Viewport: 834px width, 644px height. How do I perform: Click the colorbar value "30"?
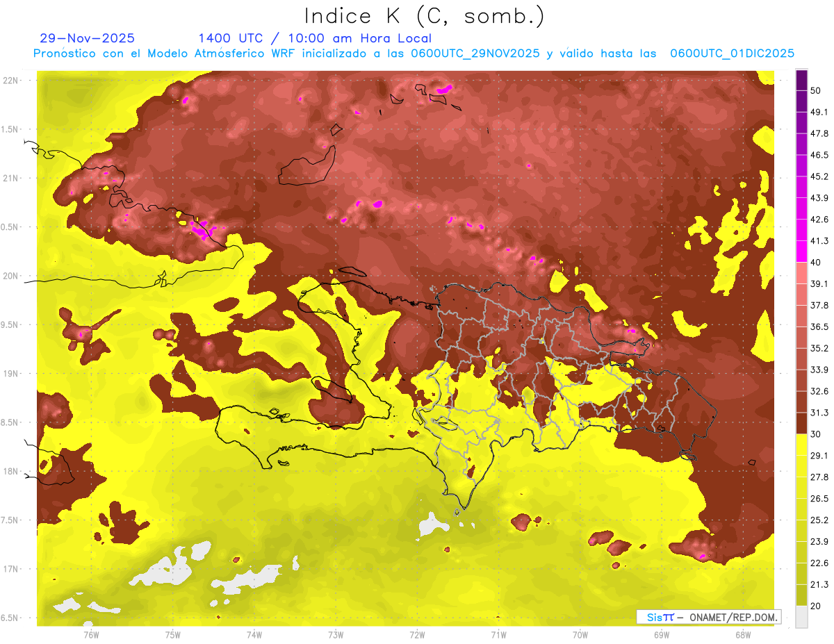tap(817, 434)
